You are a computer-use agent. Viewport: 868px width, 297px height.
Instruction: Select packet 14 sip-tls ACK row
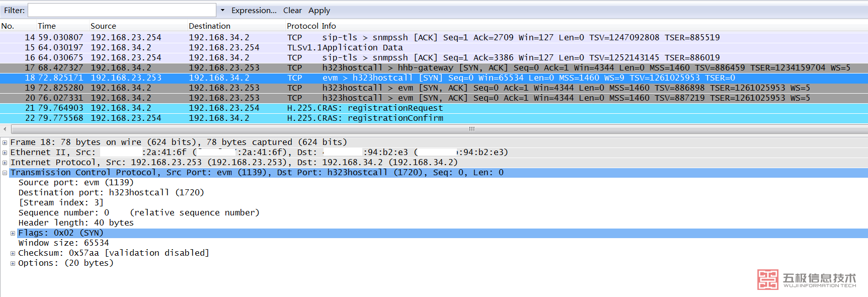(434, 37)
